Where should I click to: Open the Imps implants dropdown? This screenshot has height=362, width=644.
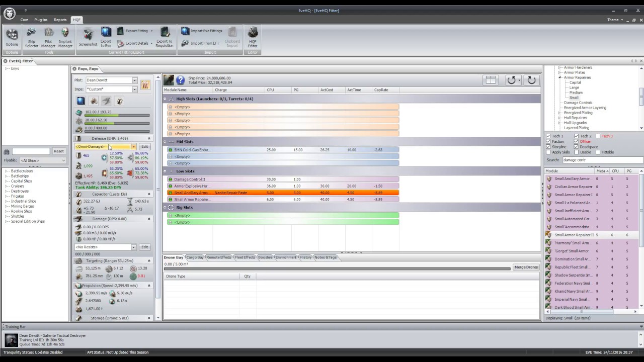click(134, 89)
